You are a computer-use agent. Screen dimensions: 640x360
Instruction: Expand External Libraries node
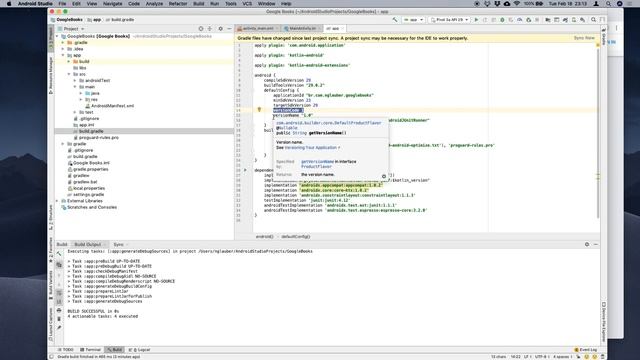(57, 201)
